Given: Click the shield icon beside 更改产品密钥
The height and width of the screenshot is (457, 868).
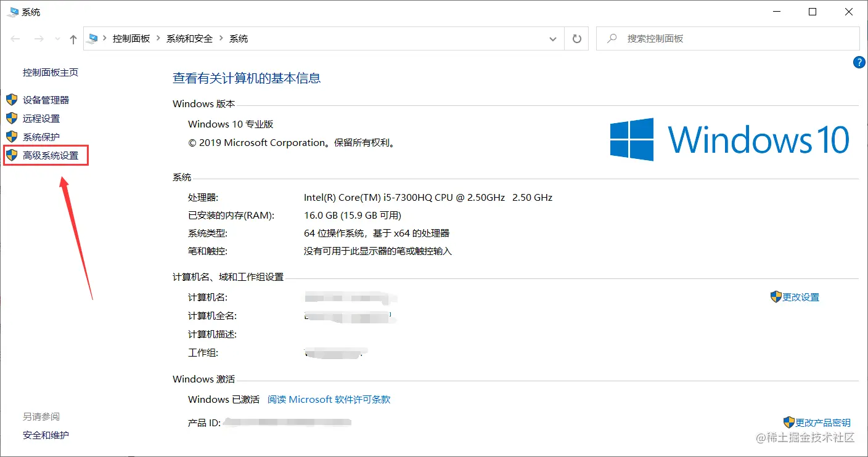Looking at the screenshot, I should (789, 422).
